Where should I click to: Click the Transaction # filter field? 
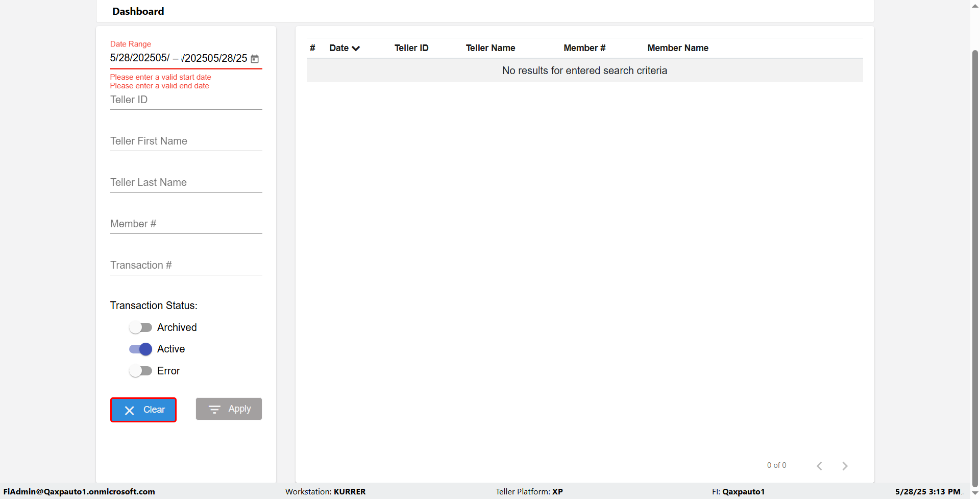(x=186, y=266)
